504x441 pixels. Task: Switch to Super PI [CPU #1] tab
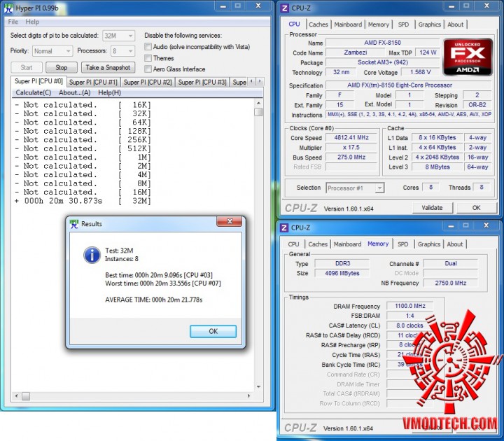93,83
